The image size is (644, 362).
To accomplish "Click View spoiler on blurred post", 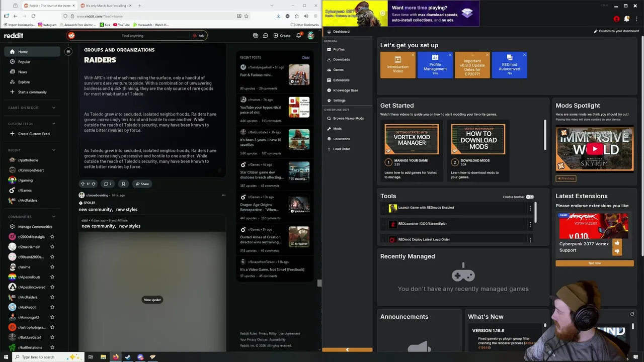I will 152,300.
